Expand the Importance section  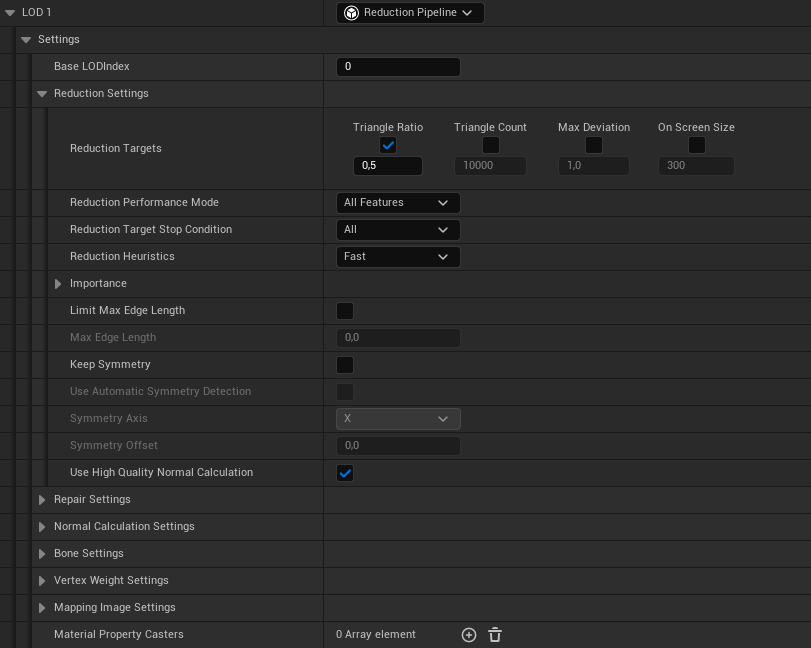tap(58, 283)
